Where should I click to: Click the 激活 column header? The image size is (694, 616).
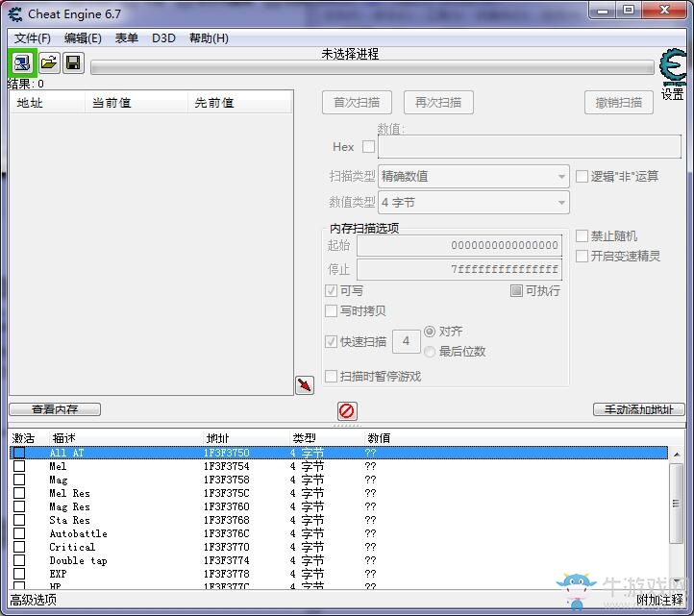pos(23,438)
